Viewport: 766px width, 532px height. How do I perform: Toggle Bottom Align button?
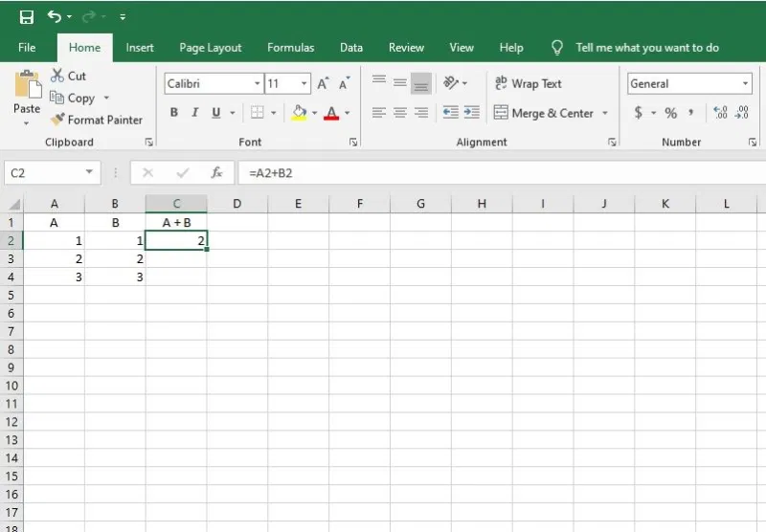click(421, 83)
